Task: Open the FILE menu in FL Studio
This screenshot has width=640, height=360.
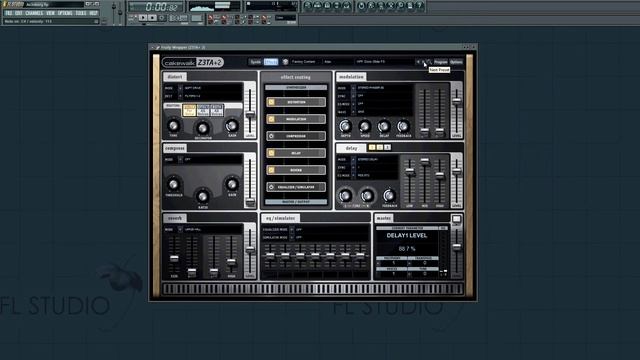Action: (x=9, y=13)
